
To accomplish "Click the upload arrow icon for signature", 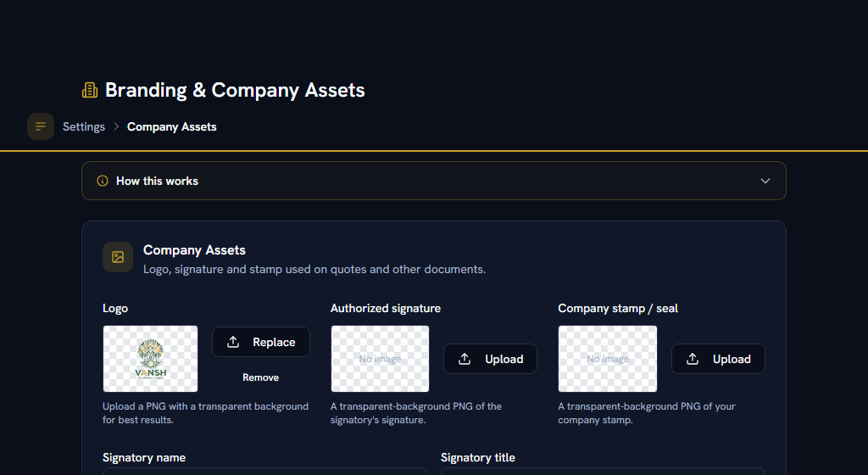I will coord(465,359).
